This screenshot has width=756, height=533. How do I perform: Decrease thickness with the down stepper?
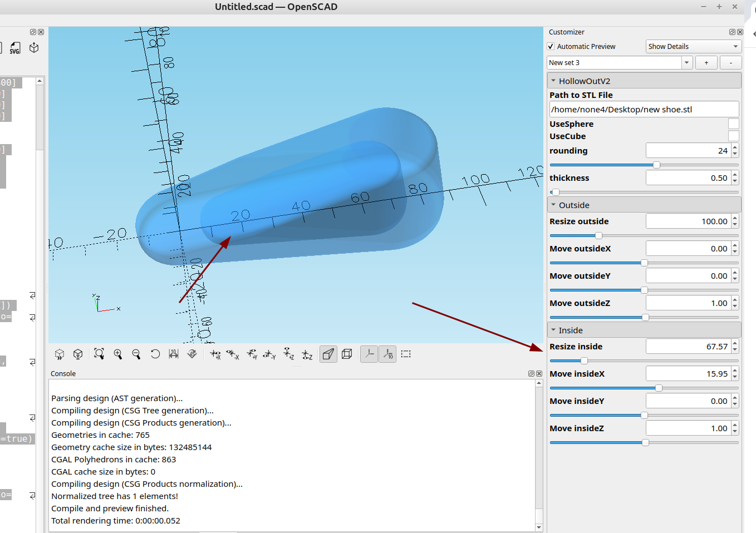coord(735,181)
